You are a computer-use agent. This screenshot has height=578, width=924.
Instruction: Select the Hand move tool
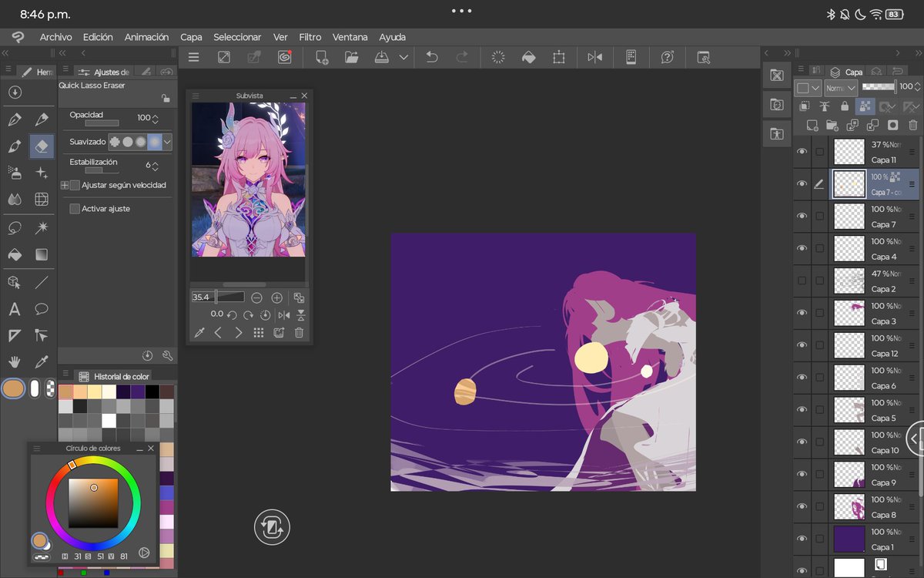pyautogui.click(x=14, y=361)
